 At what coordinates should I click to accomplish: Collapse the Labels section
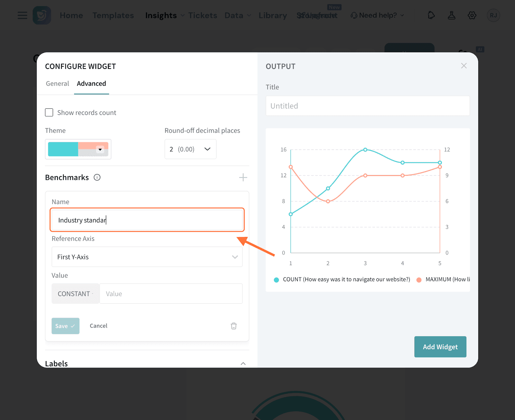(x=243, y=363)
